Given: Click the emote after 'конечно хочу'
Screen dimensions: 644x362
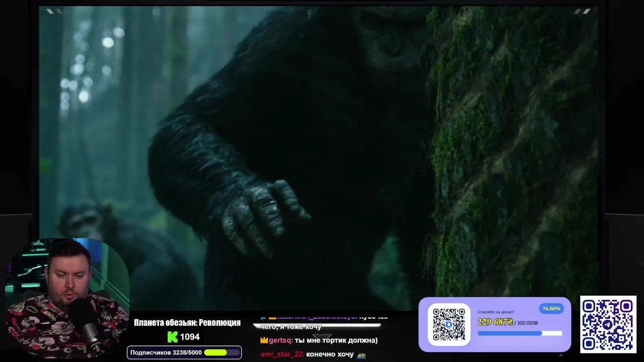Looking at the screenshot, I should 361,355.
